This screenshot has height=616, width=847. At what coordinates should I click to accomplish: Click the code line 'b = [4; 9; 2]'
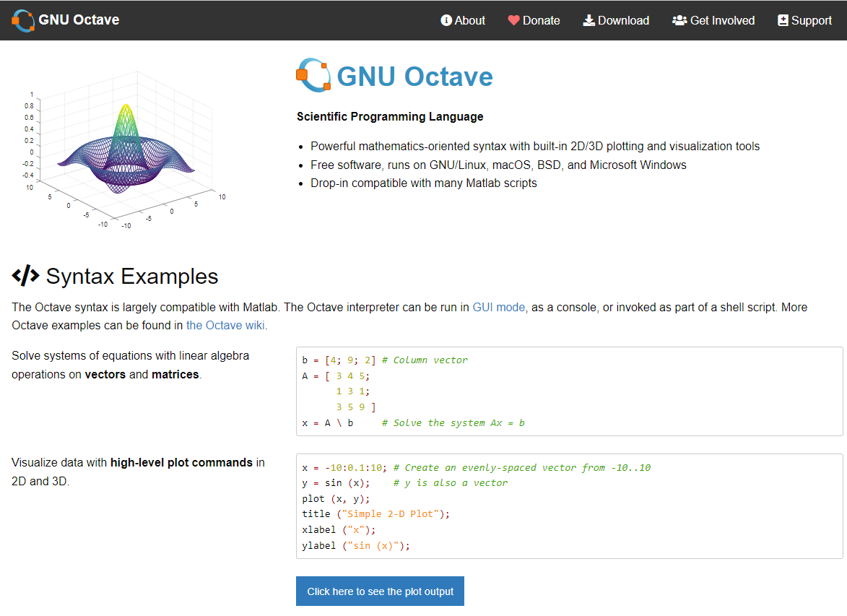click(x=339, y=360)
